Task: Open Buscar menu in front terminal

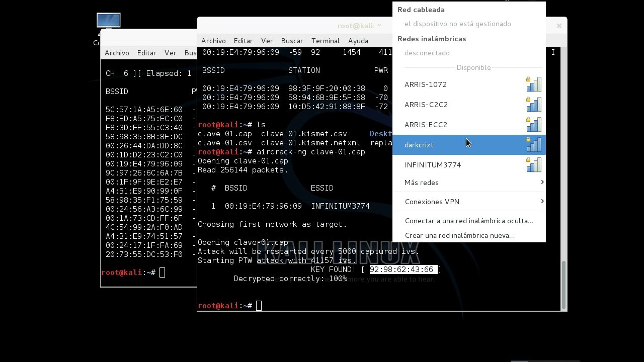Action: (292, 41)
